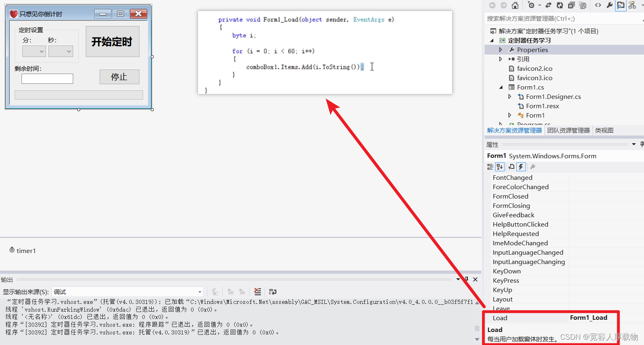
Task: Click the Show All Files icon
Action: tap(583, 5)
